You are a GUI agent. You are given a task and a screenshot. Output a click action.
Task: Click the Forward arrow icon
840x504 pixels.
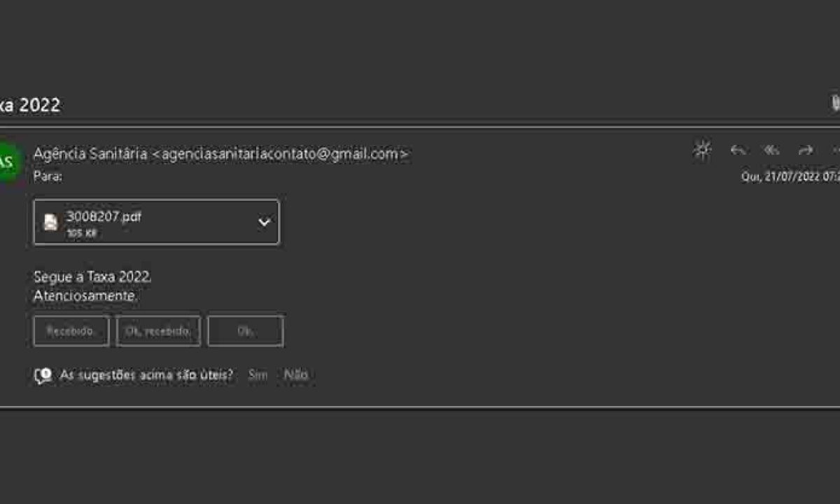click(x=805, y=150)
